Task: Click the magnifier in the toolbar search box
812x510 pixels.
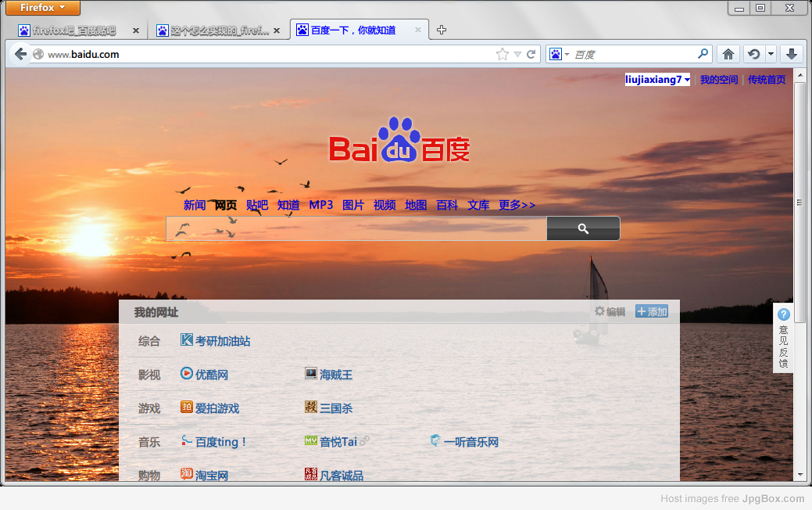Action: [x=703, y=54]
